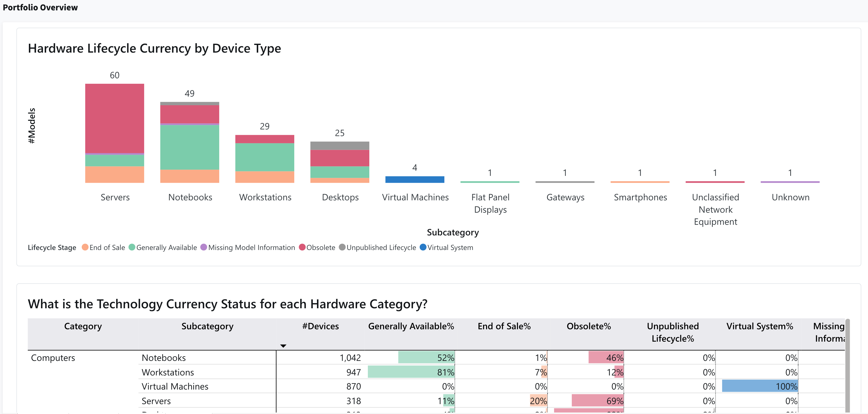The width and height of the screenshot is (868, 414).
Task: Click the Generally Available legend dot
Action: pos(132,247)
